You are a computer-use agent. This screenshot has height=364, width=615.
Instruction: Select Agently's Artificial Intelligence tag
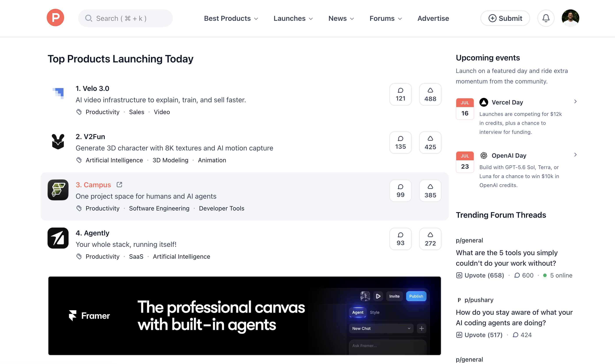(x=182, y=256)
